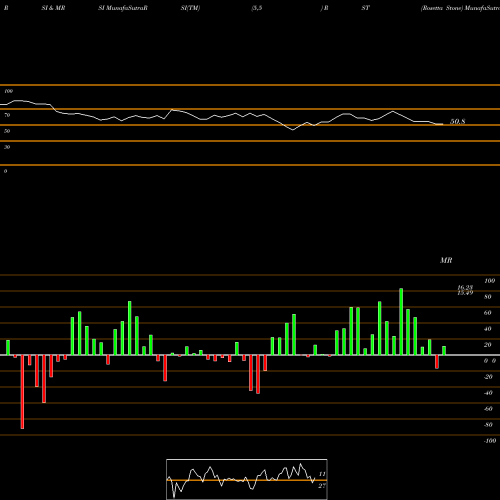Click the 40 label on MR axis

[488, 329]
